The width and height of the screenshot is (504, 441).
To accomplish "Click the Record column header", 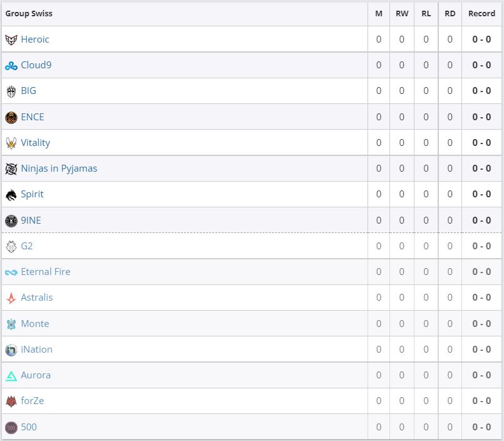I will 481,13.
